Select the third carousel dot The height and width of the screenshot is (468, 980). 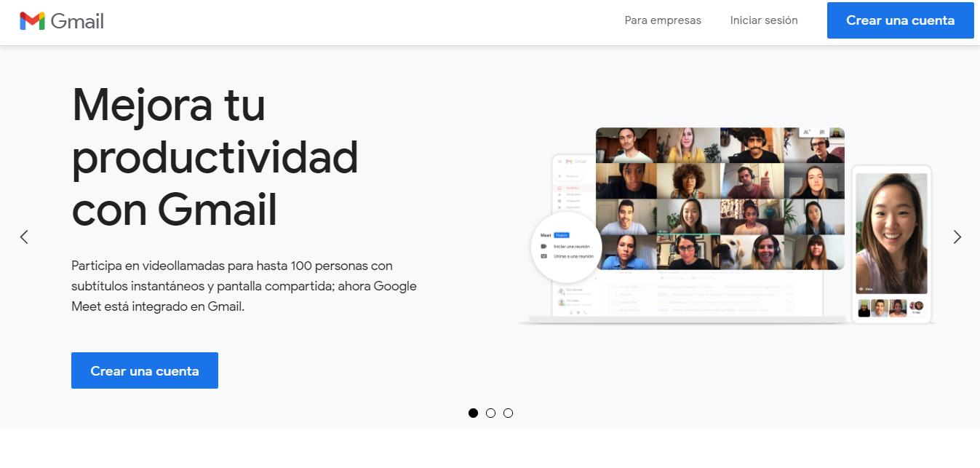508,413
